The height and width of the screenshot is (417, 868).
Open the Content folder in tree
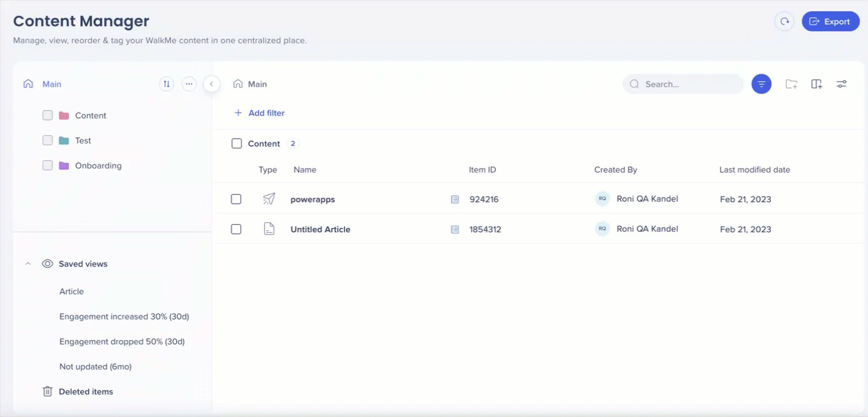tap(91, 115)
